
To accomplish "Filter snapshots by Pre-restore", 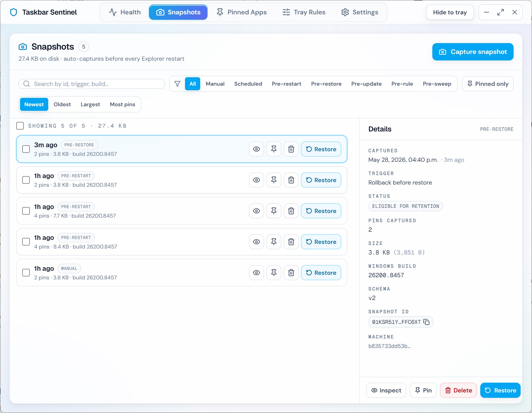I will [x=326, y=84].
